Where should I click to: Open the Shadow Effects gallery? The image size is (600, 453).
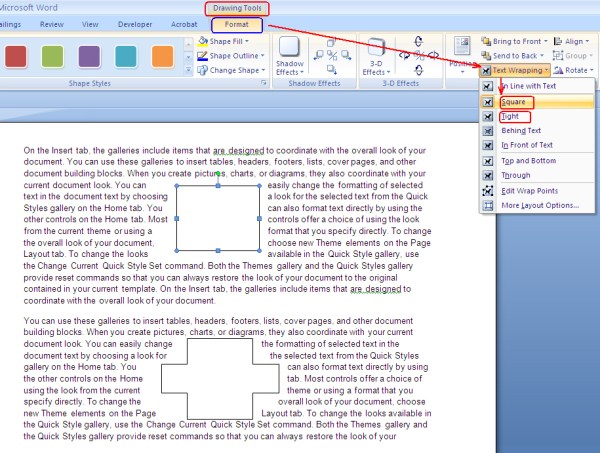(x=292, y=55)
